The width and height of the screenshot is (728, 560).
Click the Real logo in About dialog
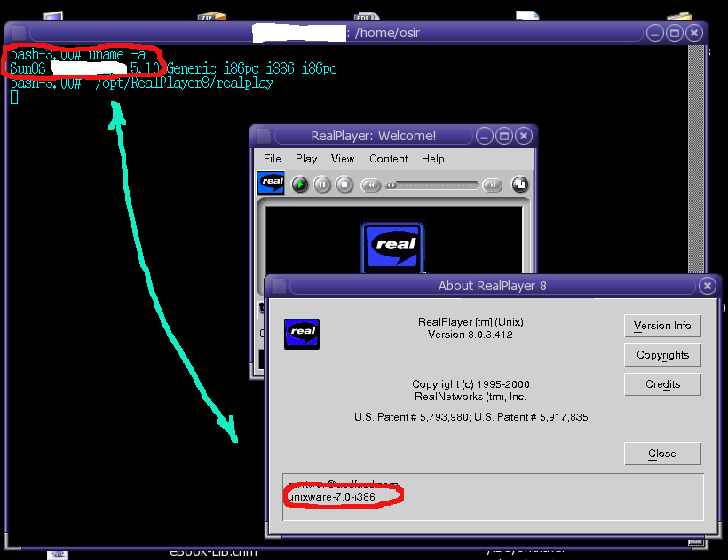point(302,334)
